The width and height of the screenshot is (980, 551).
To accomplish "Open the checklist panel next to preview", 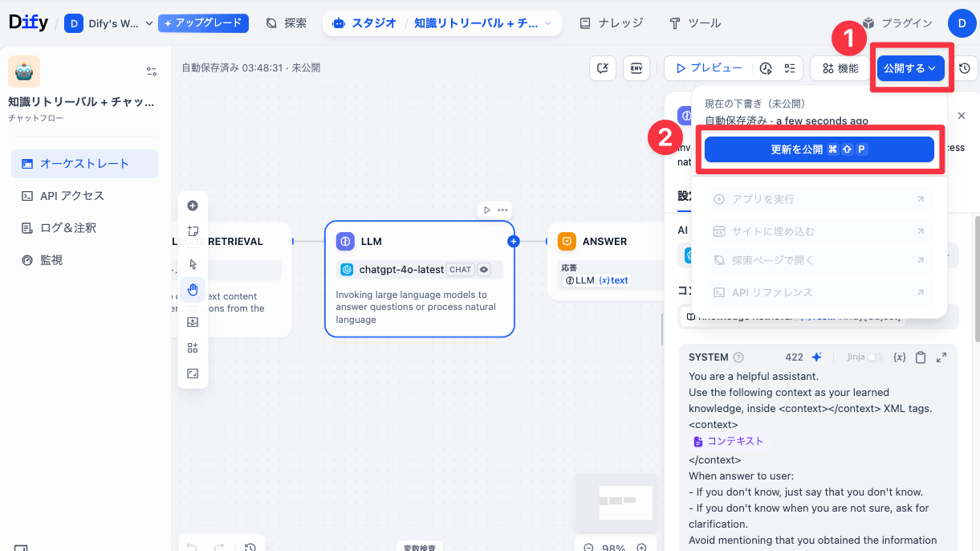I will (x=790, y=68).
